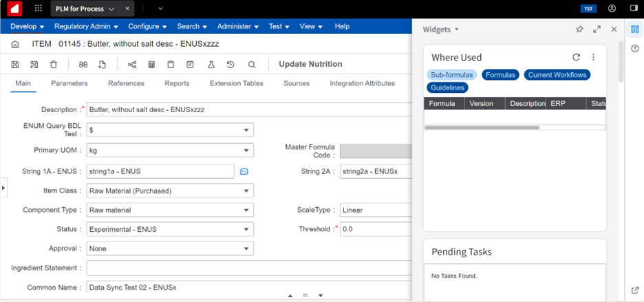Open the Status dropdown list
The width and height of the screenshot is (644, 302).
[246, 229]
